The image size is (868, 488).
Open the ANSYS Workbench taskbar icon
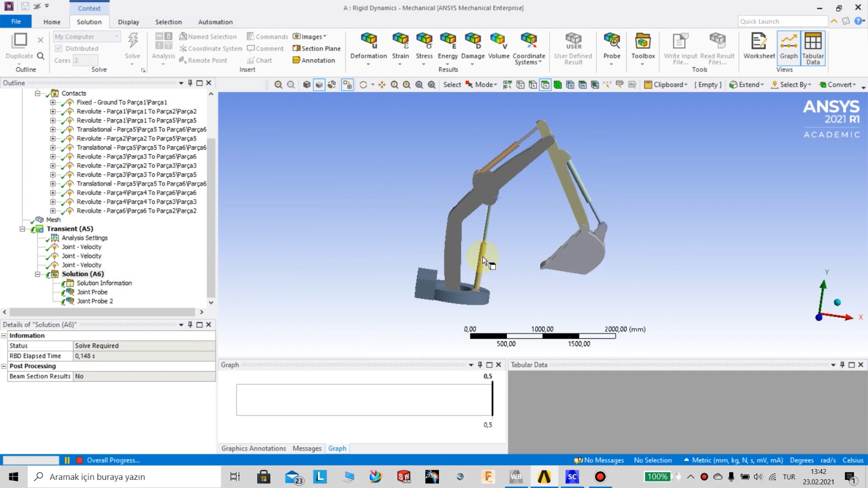tap(516, 477)
